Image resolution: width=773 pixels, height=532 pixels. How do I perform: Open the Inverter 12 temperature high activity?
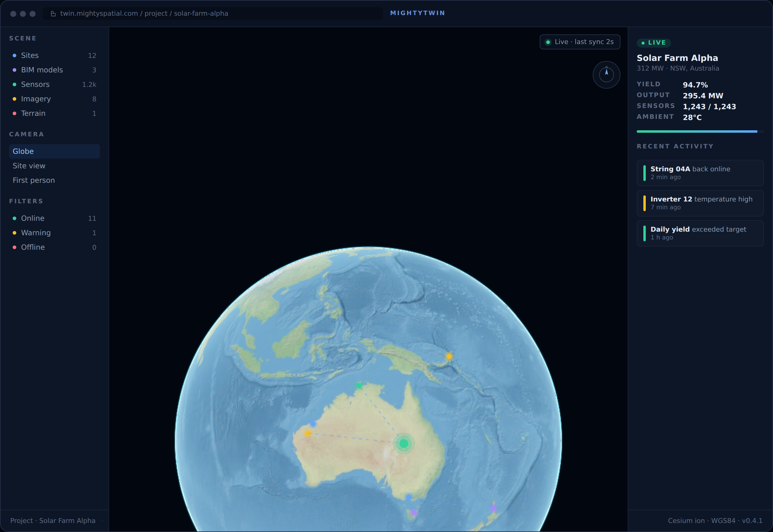[x=700, y=203]
